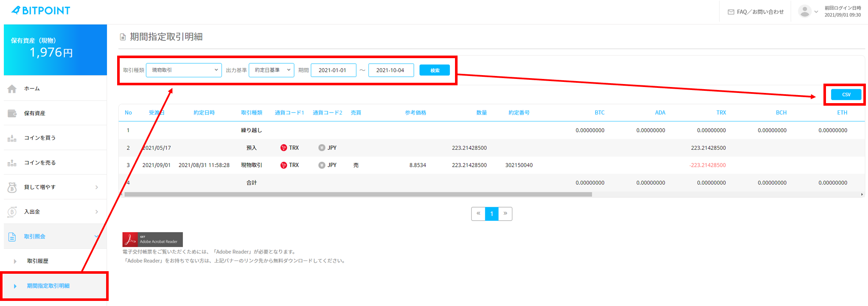868x306 pixels.
Task: Go to next page »
Action: pyautogui.click(x=505, y=213)
